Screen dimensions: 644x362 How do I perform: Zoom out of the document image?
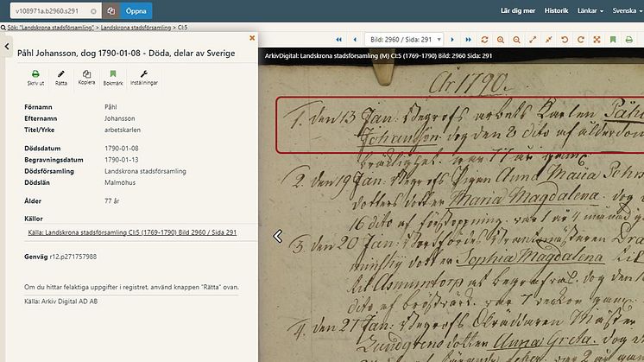point(516,40)
